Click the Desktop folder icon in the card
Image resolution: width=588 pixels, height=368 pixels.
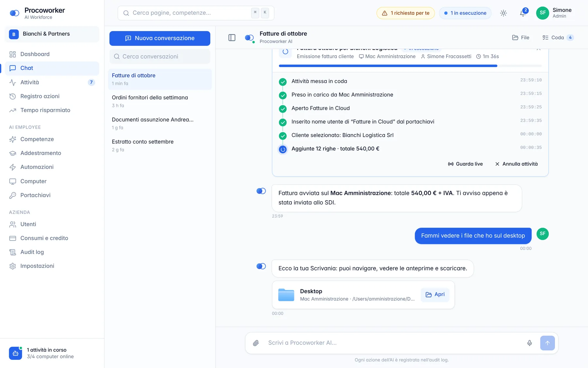click(x=286, y=295)
